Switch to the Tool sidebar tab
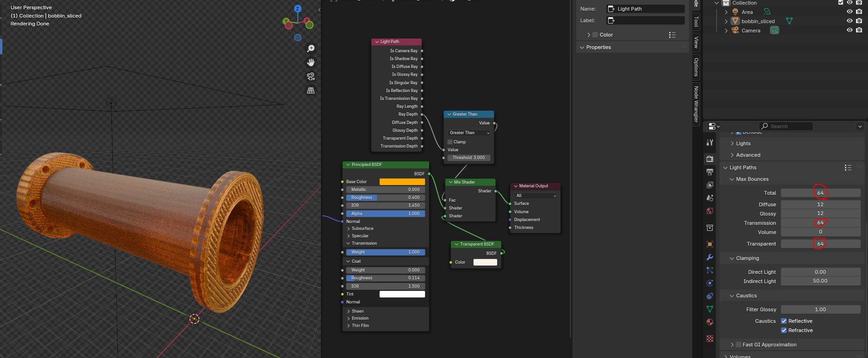Image resolution: width=868 pixels, height=358 pixels. click(x=696, y=21)
